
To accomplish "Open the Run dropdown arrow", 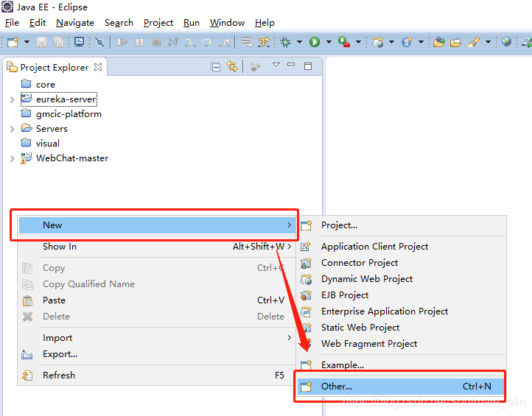I will click(329, 42).
